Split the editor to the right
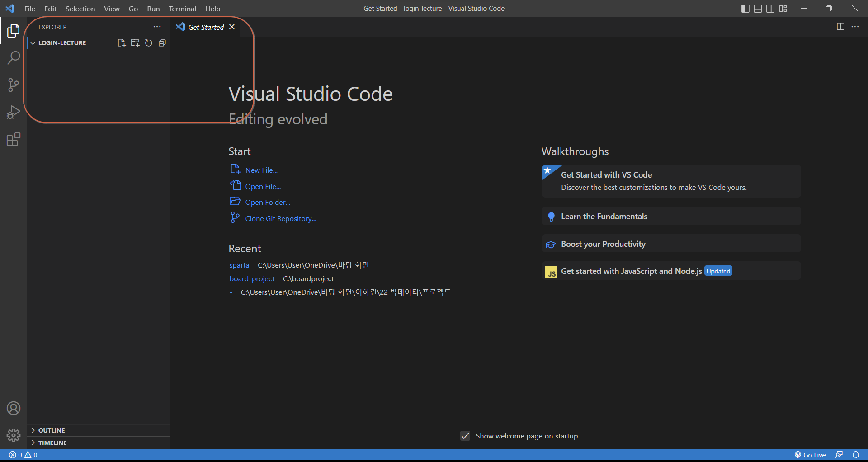This screenshot has width=868, height=462. 840,27
